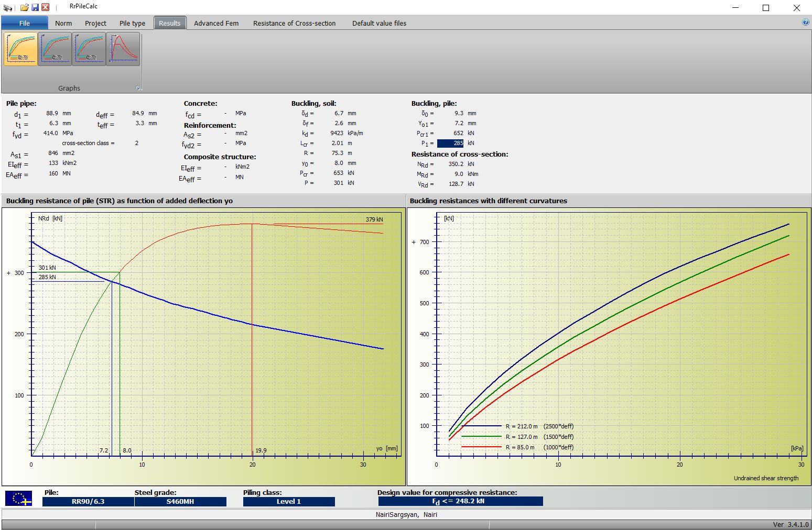The image size is (812, 530).
Task: Click the design value Fd <= 248.2 kN
Action: coord(460,501)
